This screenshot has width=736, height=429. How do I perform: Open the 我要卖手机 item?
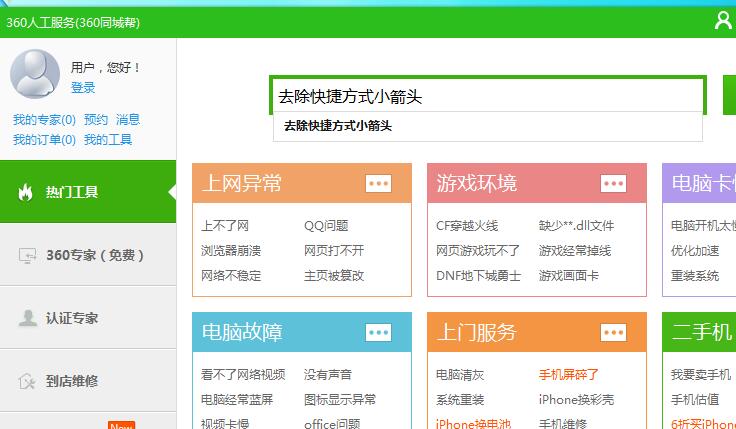point(701,375)
